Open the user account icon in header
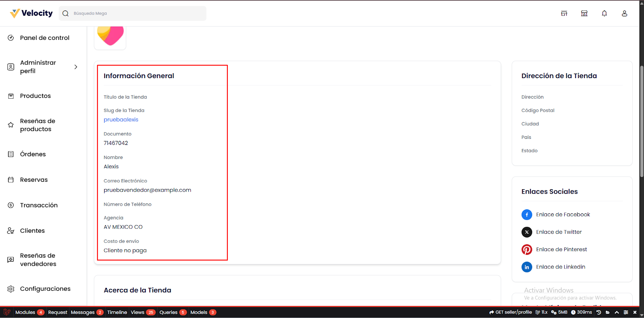Screen dimensions: 644x318 624,13
